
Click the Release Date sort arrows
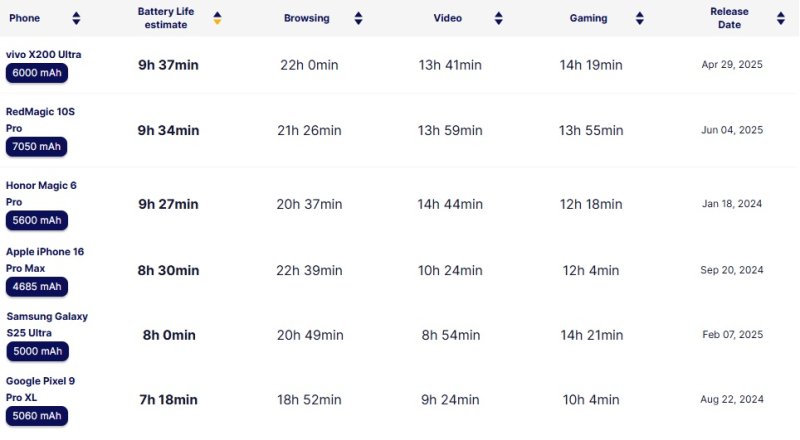pyautogui.click(x=778, y=18)
